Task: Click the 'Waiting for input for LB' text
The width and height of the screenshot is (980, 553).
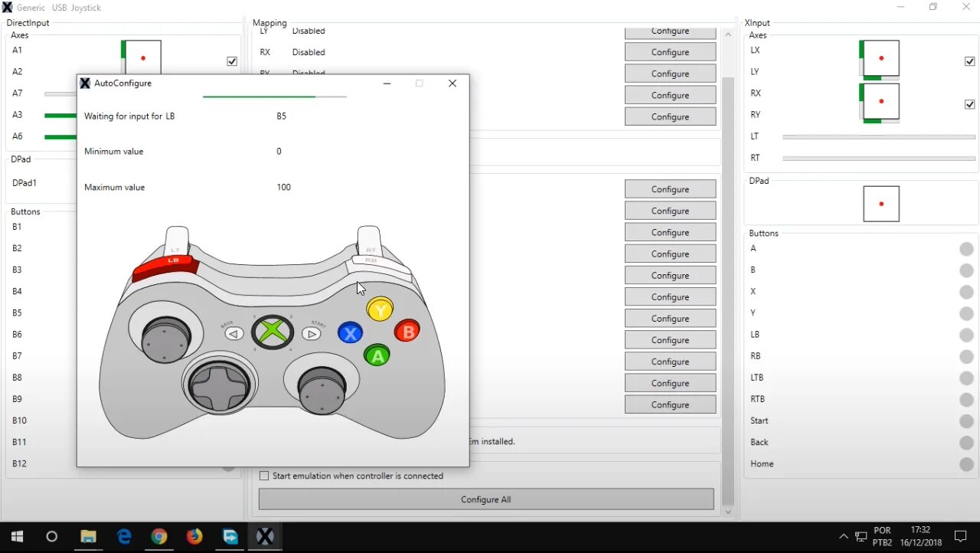Action: (x=129, y=116)
